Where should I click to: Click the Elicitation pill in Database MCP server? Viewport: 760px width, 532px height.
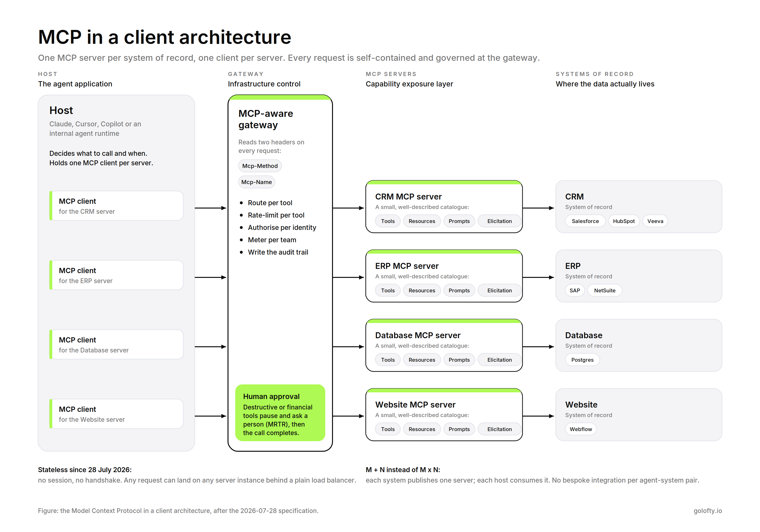click(499, 360)
